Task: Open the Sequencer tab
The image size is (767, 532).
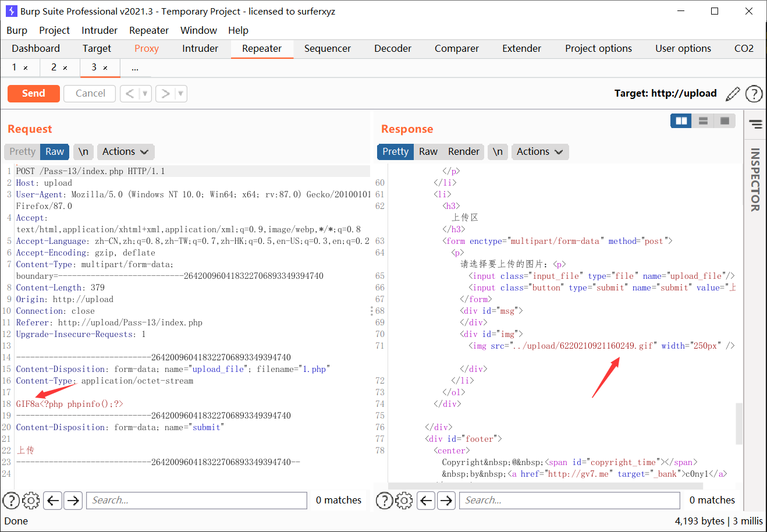Action: coord(327,48)
